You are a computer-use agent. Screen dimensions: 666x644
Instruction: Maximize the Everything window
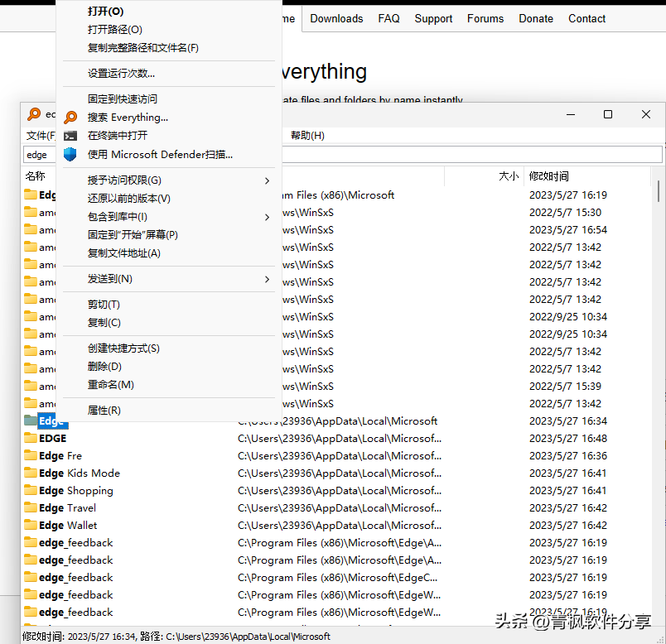(x=608, y=114)
